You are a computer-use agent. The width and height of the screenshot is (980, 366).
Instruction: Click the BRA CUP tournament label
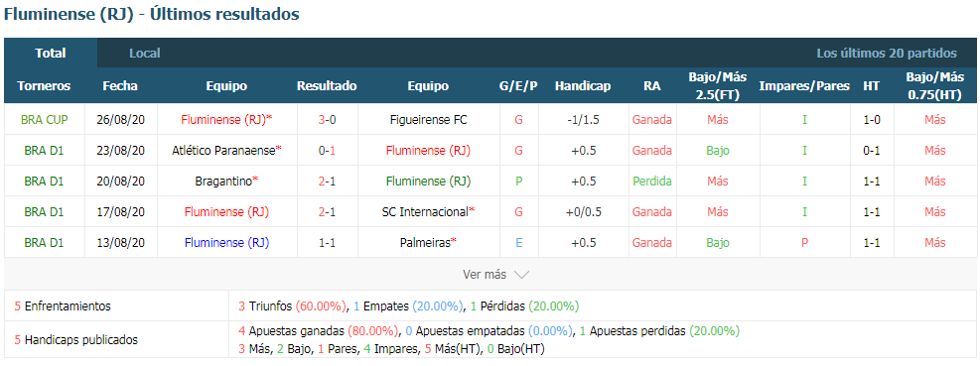(45, 120)
